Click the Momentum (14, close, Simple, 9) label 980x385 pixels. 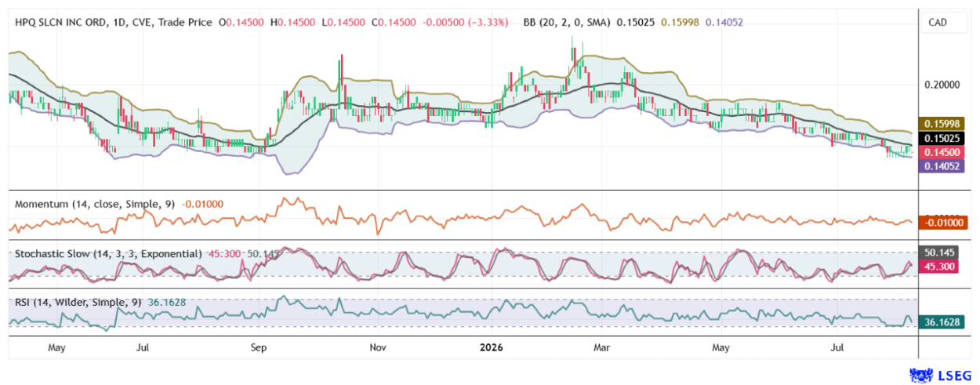coord(96,204)
